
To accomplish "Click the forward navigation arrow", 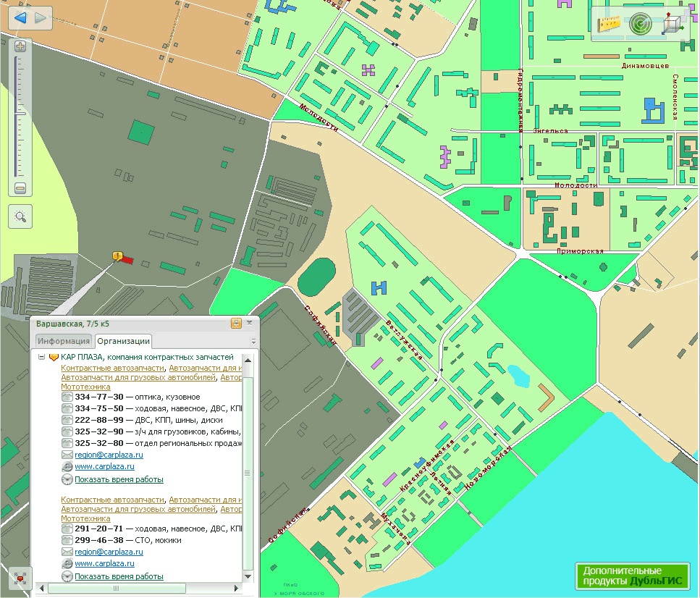I will pos(41,18).
